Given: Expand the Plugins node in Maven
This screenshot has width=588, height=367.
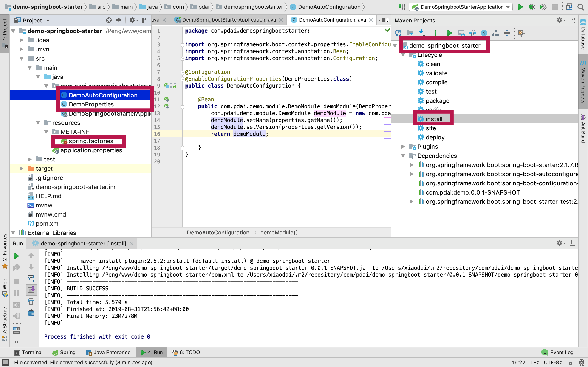Looking at the screenshot, I should [403, 146].
